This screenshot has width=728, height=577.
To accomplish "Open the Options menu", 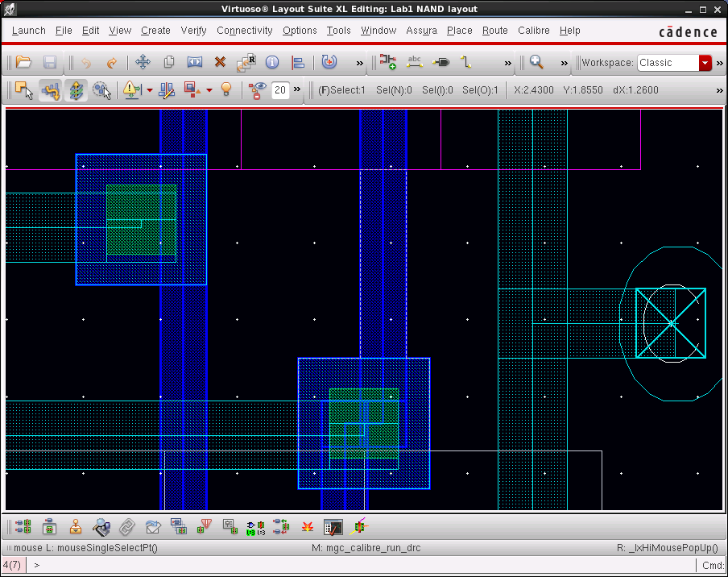I will (300, 31).
